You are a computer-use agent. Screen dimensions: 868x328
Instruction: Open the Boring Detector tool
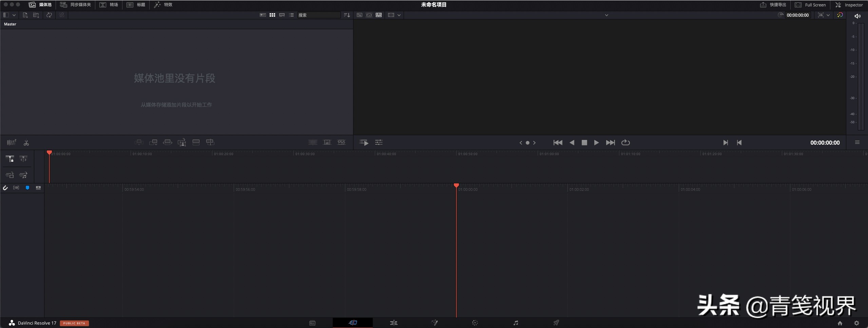[x=12, y=143]
